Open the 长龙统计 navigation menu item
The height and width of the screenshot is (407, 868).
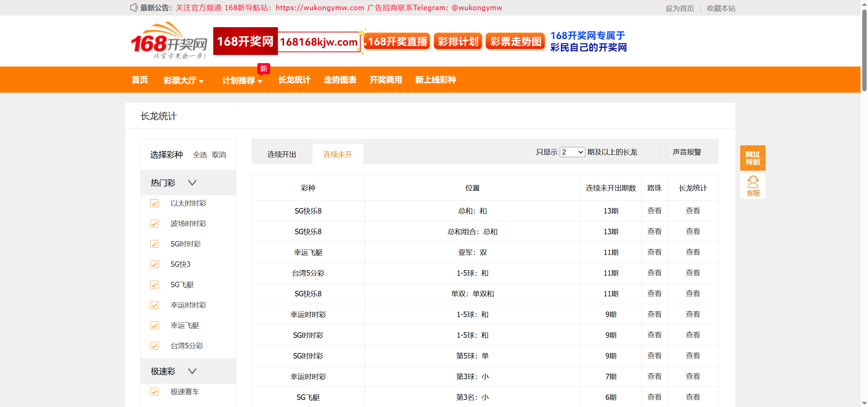294,80
